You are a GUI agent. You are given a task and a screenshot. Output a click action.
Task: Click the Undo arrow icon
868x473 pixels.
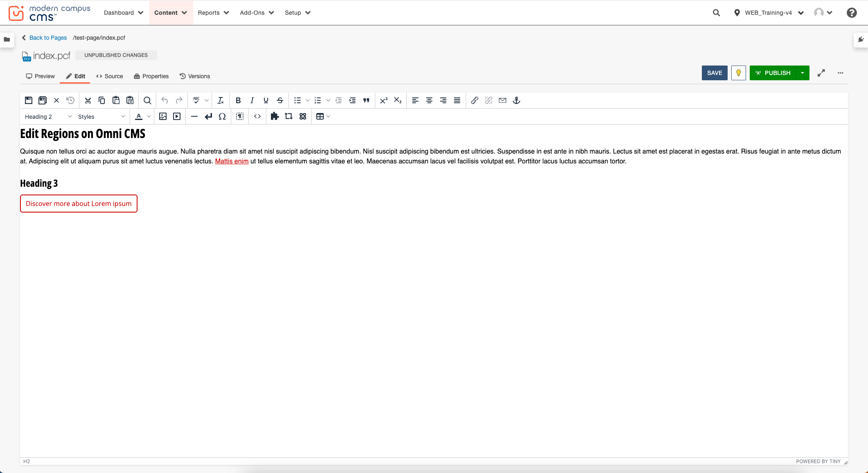tap(165, 100)
